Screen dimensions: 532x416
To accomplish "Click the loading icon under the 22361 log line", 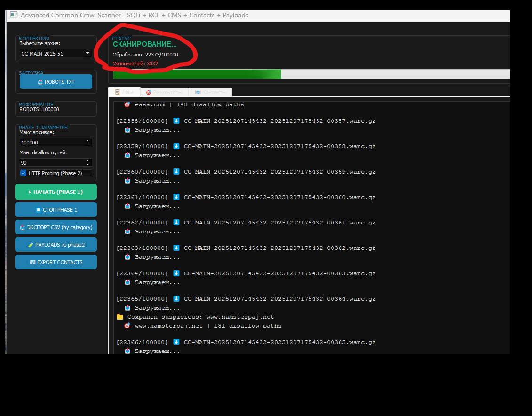I will coord(127,206).
